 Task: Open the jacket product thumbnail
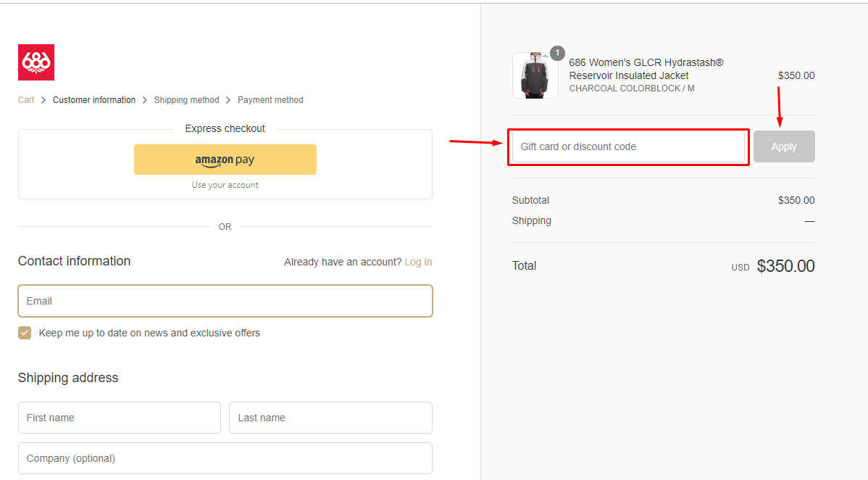tap(535, 75)
